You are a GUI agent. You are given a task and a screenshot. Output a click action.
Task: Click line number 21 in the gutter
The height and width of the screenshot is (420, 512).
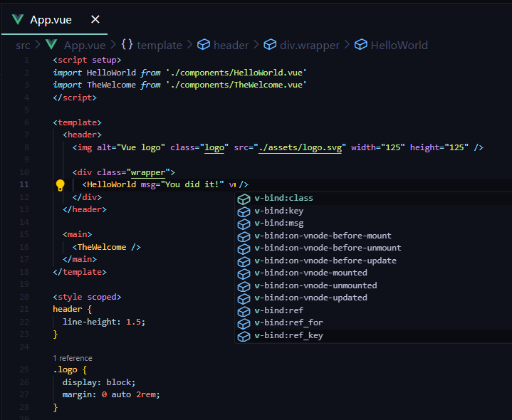(x=25, y=309)
